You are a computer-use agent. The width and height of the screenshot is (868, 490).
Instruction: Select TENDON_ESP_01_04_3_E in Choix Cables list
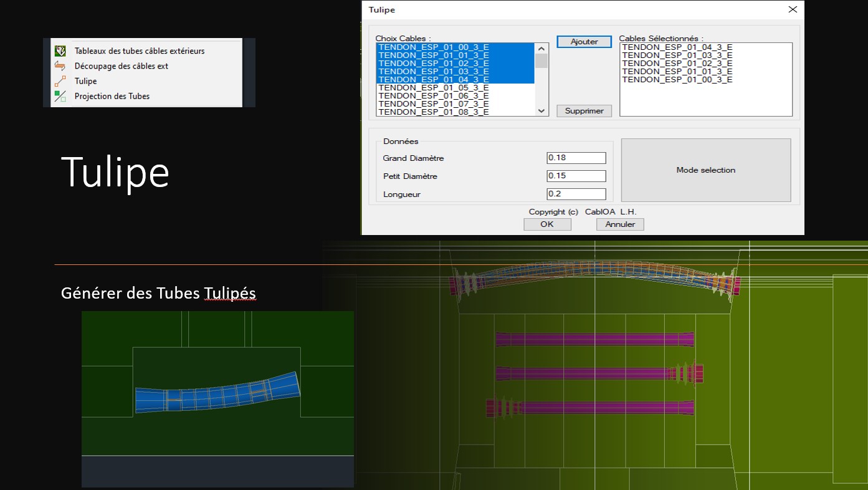455,79
